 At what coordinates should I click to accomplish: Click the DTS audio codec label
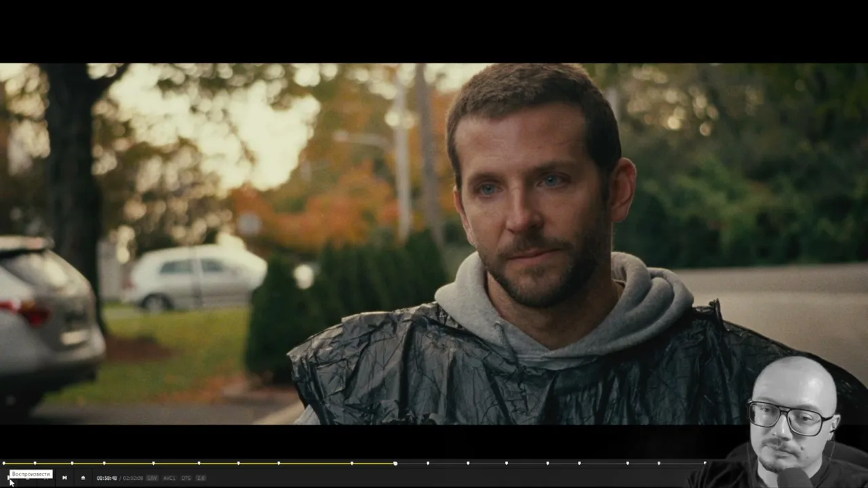pos(186,478)
